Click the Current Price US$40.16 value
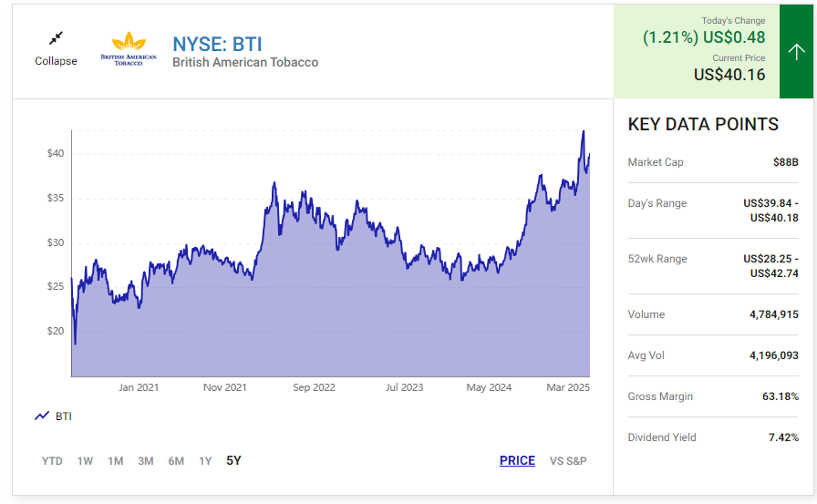 [x=729, y=75]
